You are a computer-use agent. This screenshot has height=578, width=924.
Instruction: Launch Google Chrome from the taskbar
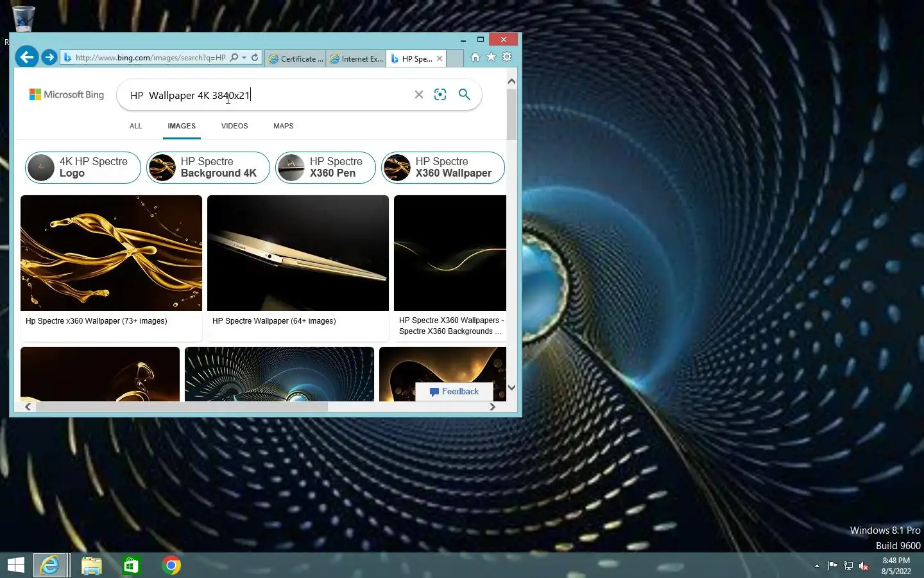[x=171, y=565]
